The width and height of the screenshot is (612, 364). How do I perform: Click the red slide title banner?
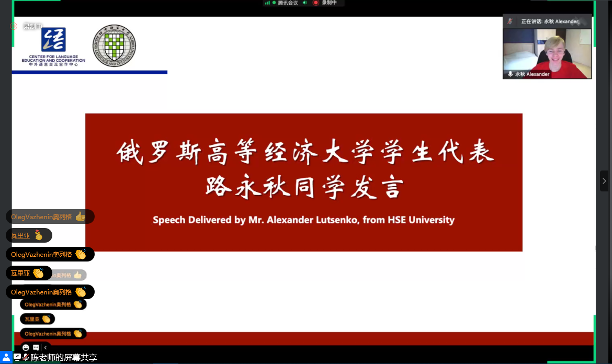[x=303, y=182]
